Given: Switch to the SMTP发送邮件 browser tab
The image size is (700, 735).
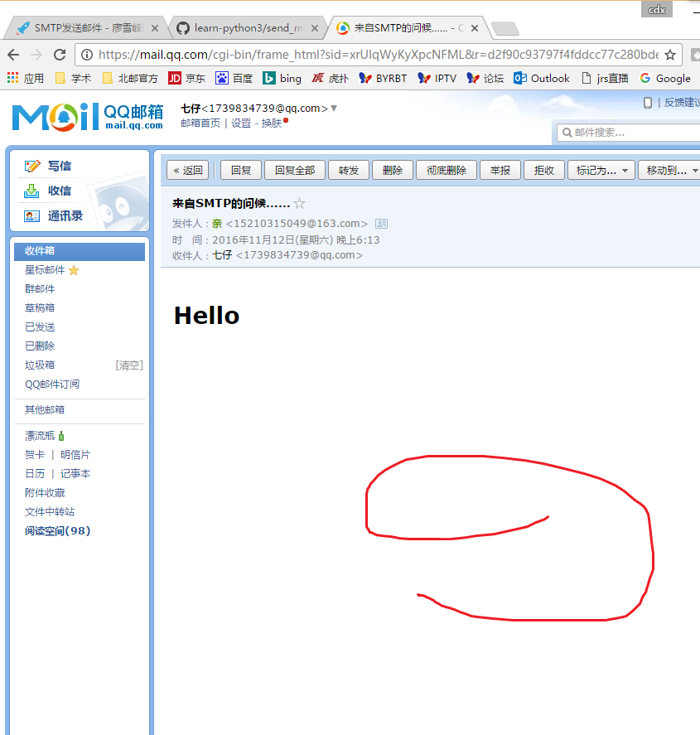Looking at the screenshot, I should coord(83,27).
